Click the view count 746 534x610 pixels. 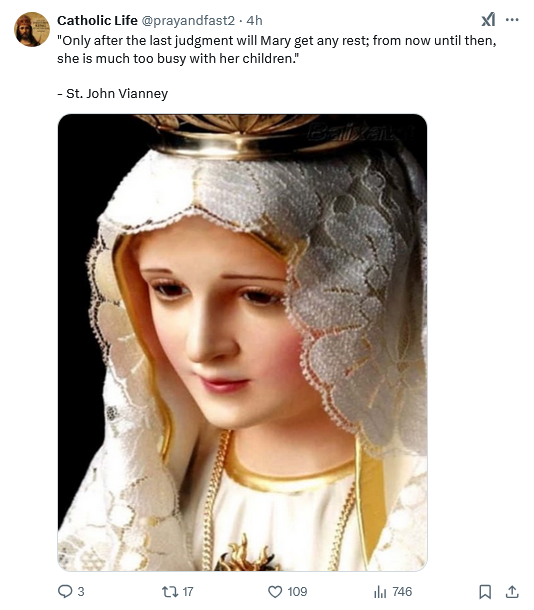tap(402, 592)
